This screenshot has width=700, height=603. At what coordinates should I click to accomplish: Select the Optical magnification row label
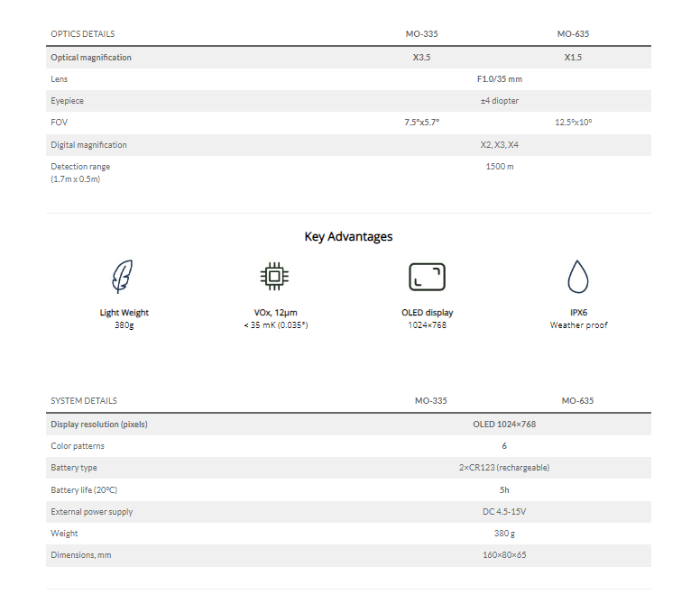[x=91, y=58]
